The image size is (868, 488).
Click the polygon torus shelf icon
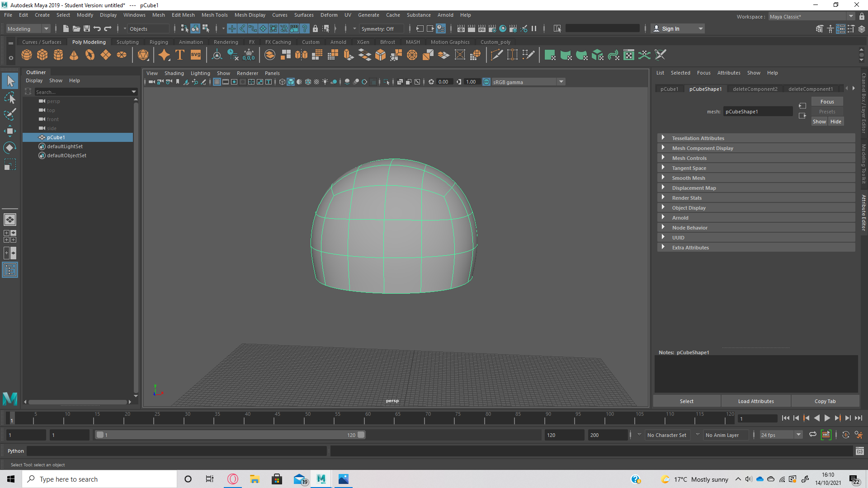[90, 55]
